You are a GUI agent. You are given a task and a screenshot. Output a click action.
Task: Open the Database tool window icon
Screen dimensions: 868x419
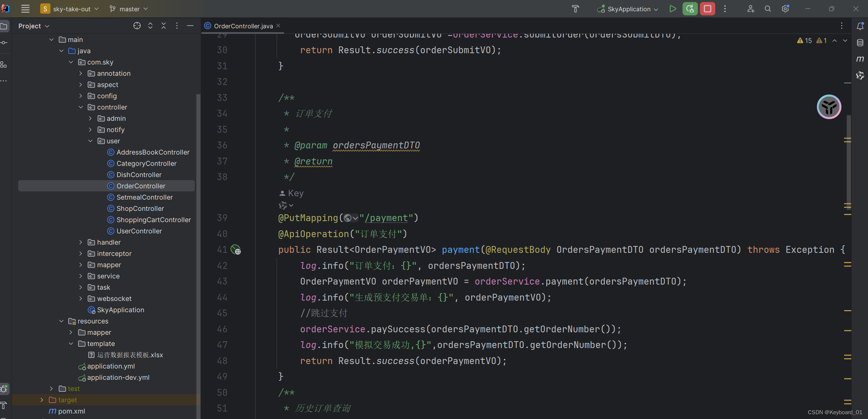(x=860, y=42)
